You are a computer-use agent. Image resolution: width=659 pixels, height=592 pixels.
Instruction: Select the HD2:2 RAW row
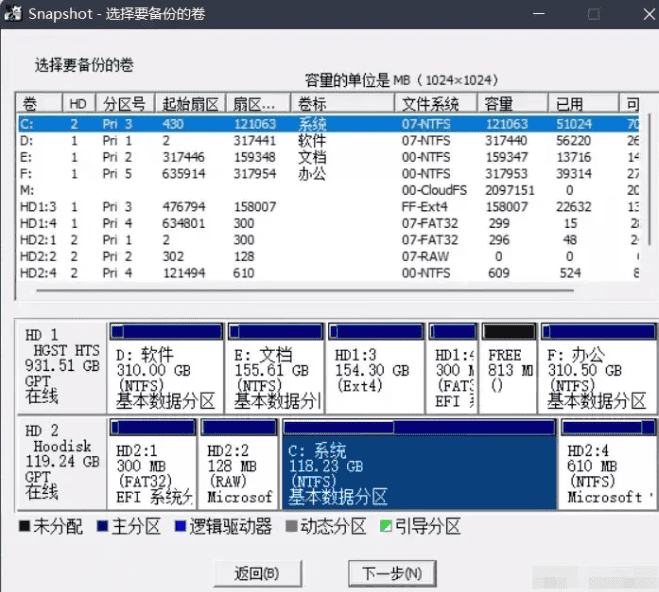pyautogui.click(x=328, y=256)
